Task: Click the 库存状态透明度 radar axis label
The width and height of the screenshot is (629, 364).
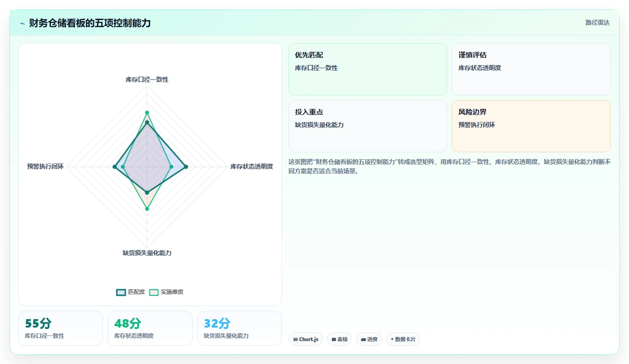Action: (x=252, y=166)
